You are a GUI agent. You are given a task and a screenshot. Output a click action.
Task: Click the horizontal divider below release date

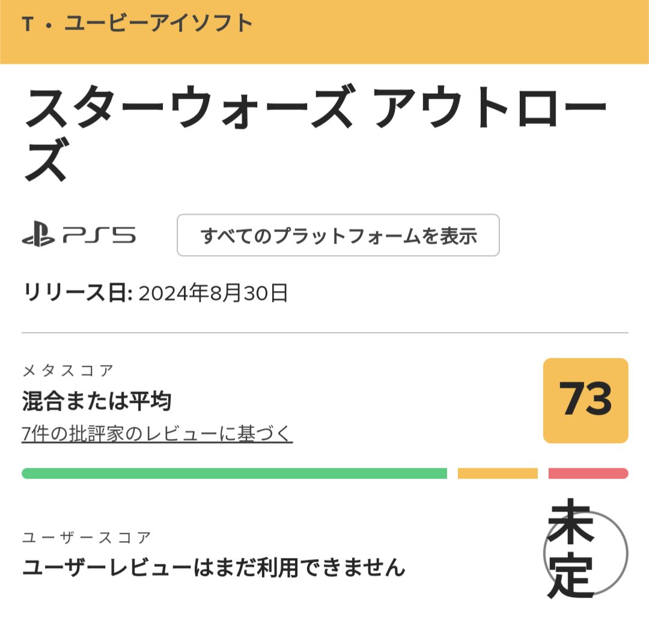click(x=324, y=333)
